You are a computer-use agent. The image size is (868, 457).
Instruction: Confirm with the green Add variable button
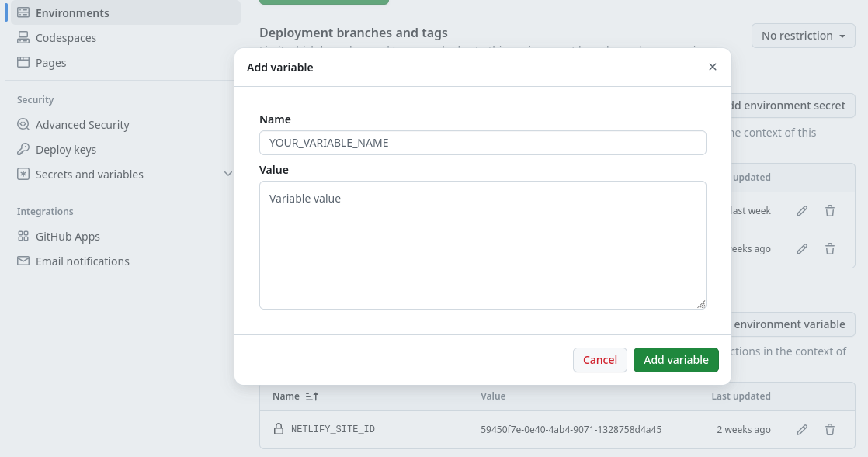point(676,359)
